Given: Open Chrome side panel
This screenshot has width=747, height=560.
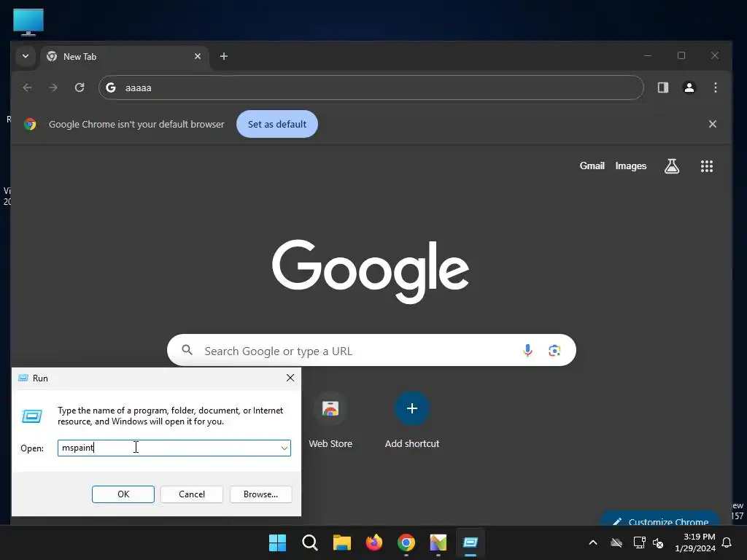Looking at the screenshot, I should click(x=662, y=87).
